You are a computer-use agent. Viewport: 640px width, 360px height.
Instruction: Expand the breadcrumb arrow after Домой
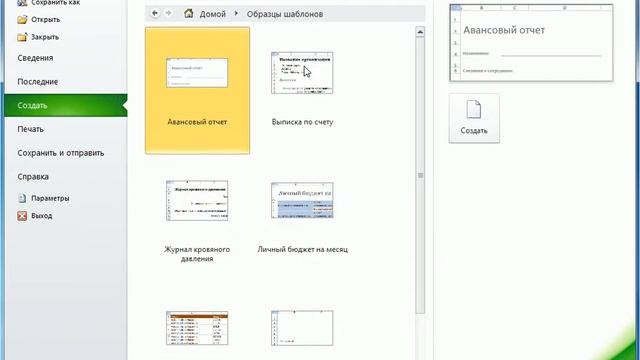(236, 13)
